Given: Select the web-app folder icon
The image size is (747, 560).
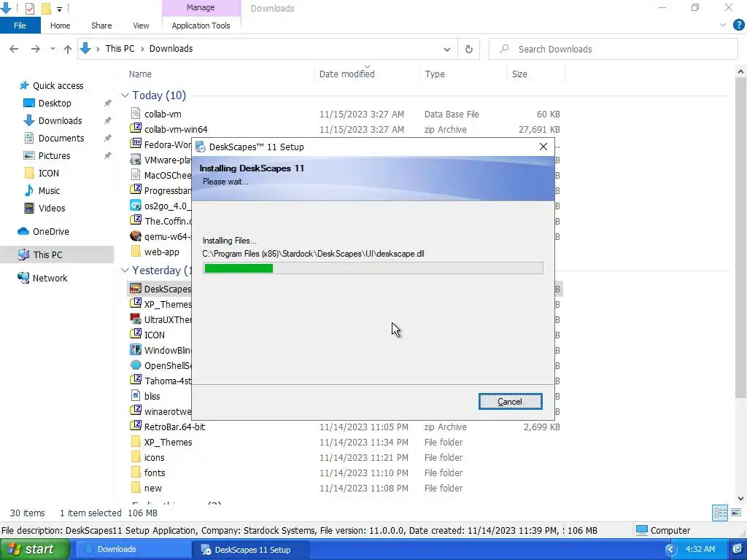Looking at the screenshot, I should coord(136,252).
